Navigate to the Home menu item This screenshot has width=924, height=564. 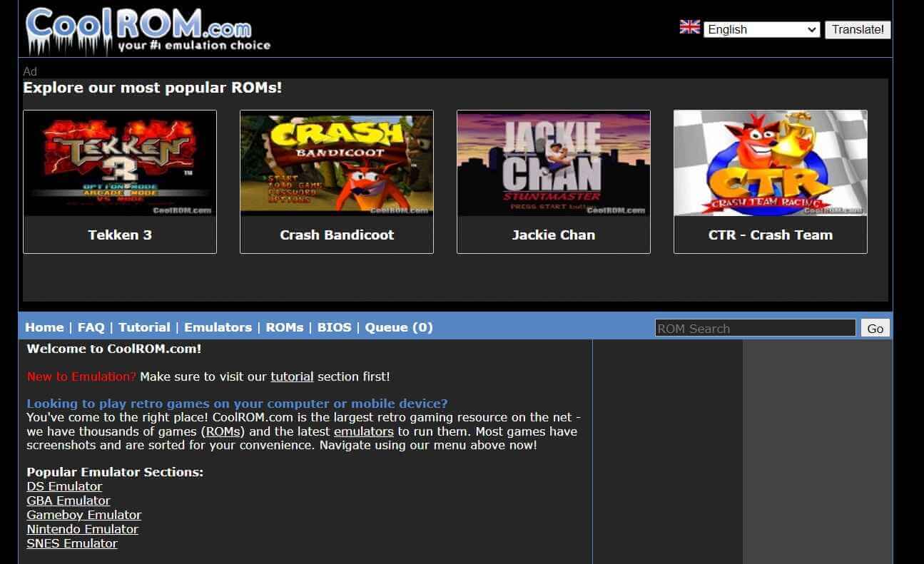[x=44, y=327]
